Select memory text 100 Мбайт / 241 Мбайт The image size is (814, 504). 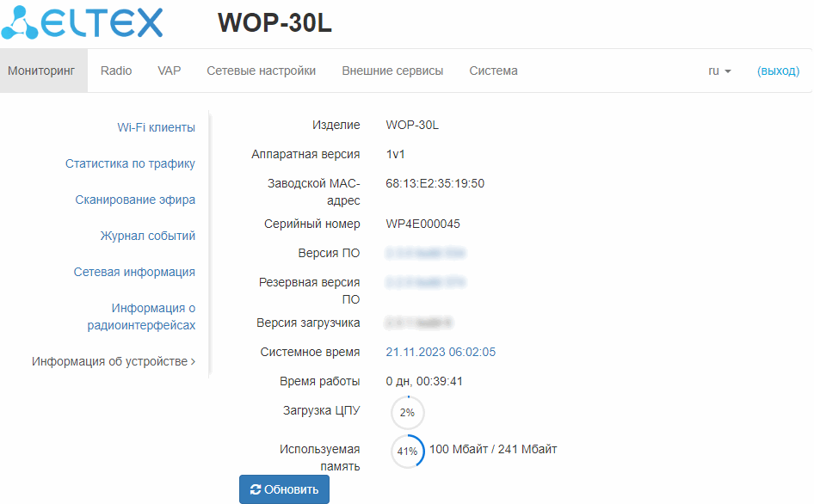coord(493,449)
